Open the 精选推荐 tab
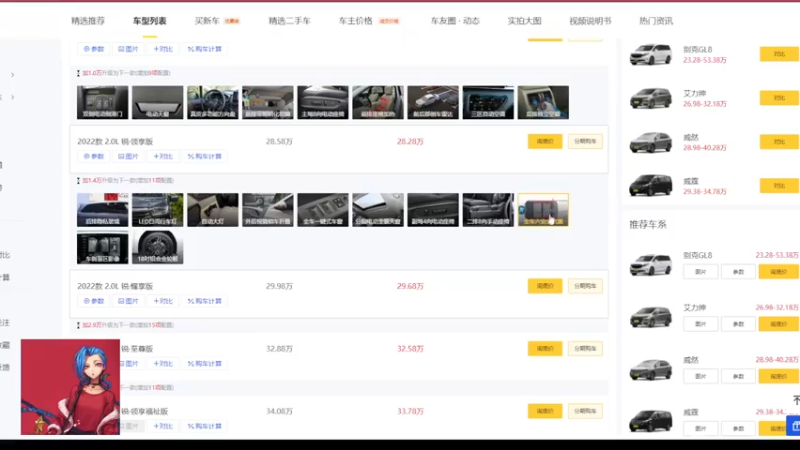The width and height of the screenshot is (800, 450). (88, 21)
